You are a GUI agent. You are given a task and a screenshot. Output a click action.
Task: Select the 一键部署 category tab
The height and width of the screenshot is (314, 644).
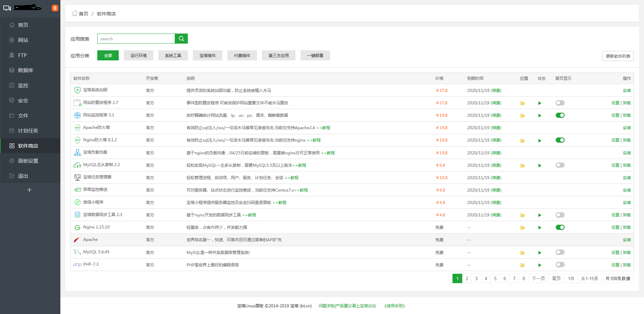(x=315, y=55)
